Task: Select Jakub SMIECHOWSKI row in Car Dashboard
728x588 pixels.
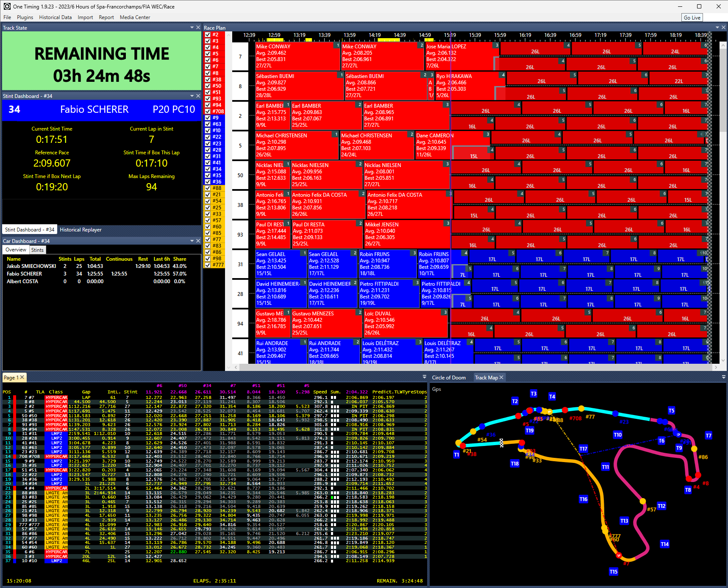Action: (x=96, y=266)
